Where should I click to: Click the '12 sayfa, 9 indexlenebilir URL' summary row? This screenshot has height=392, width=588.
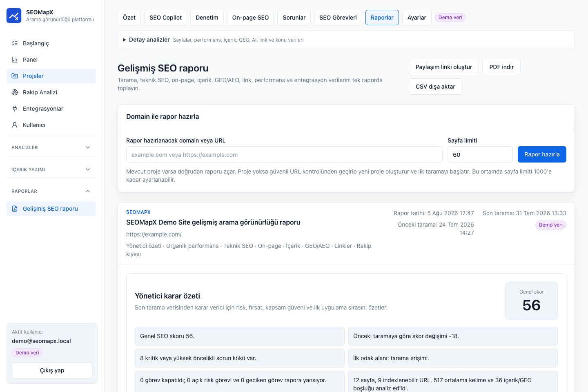pyautogui.click(x=453, y=381)
